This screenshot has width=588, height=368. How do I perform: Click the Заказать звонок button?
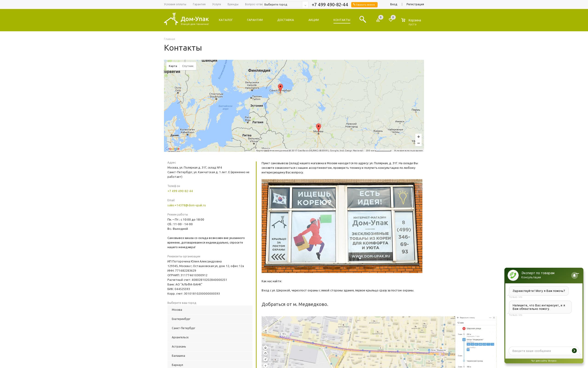point(364,5)
